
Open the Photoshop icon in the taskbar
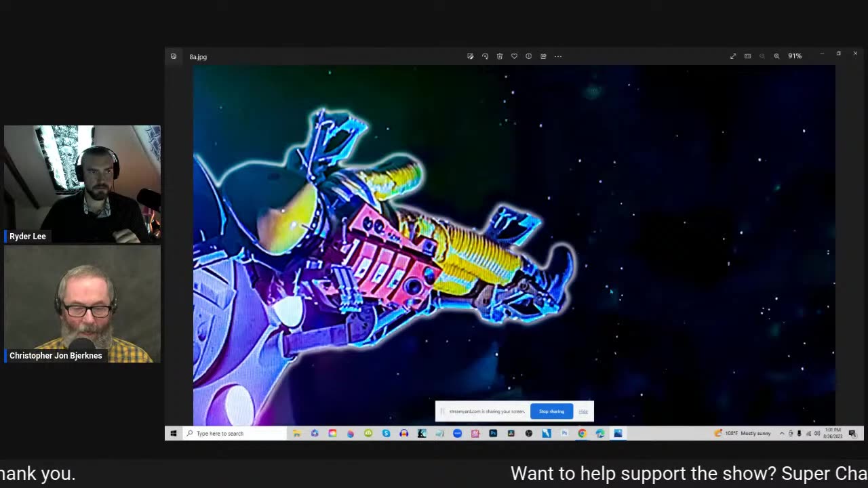[x=493, y=433]
